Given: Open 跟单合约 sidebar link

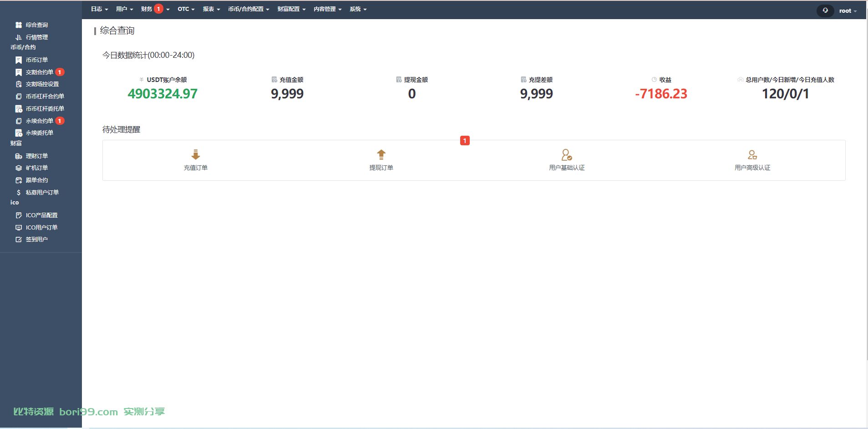Looking at the screenshot, I should [37, 180].
